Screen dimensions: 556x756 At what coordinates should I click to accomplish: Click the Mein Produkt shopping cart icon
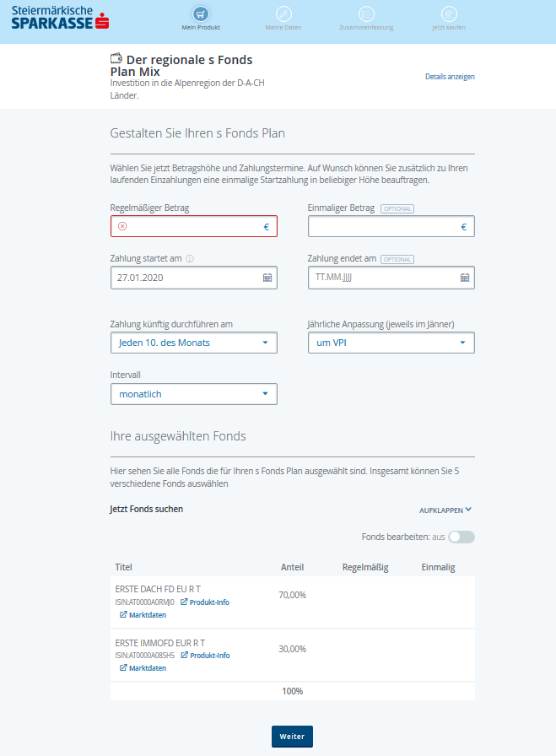(x=201, y=14)
